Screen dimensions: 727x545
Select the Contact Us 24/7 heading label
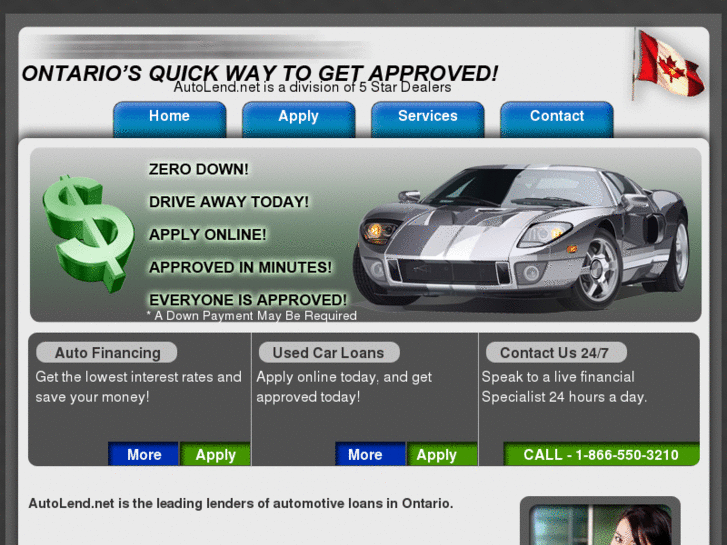(556, 353)
